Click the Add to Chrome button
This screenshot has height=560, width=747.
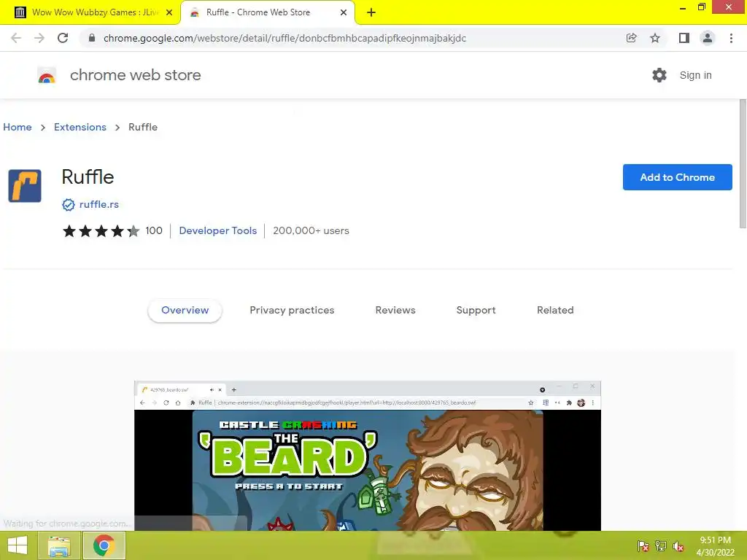(x=678, y=177)
